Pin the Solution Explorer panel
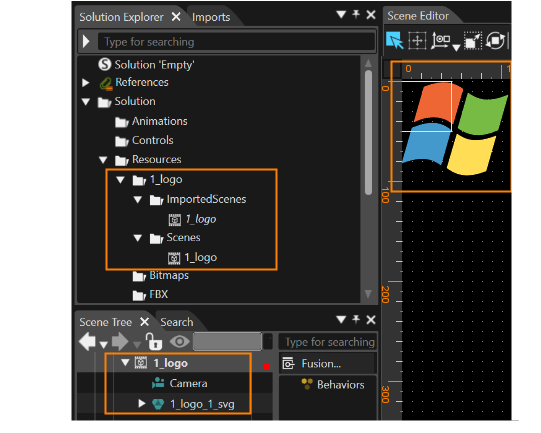 click(x=356, y=14)
